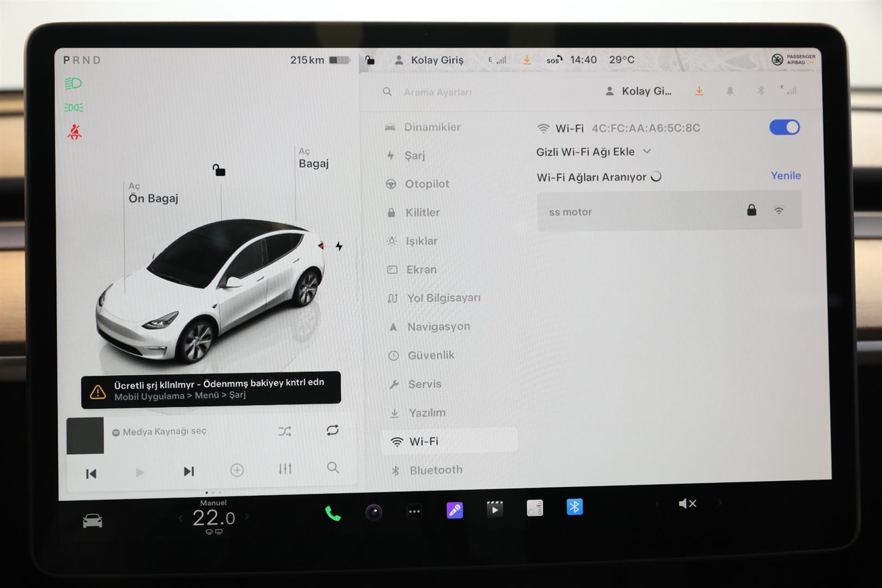Open Navigasyon settings
The image size is (882, 588).
pos(429,327)
